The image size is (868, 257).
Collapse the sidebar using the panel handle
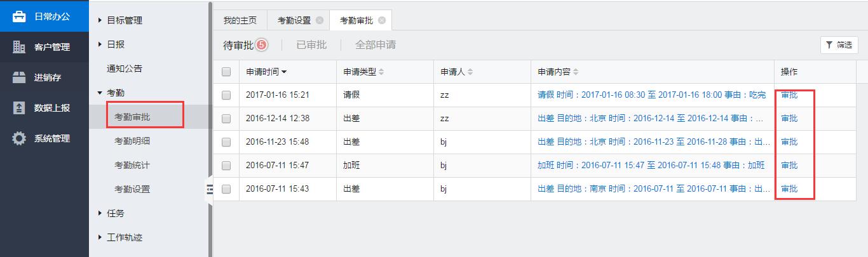[208, 188]
